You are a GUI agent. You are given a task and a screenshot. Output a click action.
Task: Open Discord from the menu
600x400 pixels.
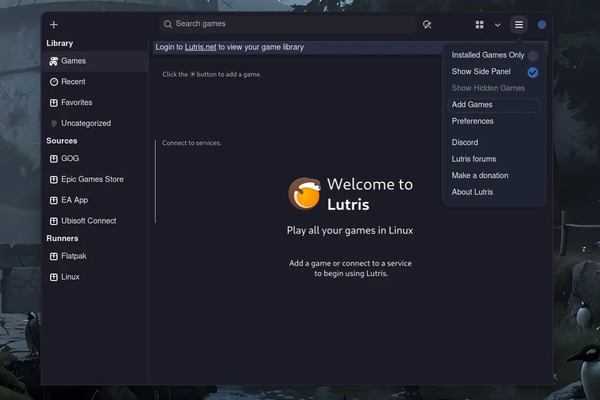point(494,142)
